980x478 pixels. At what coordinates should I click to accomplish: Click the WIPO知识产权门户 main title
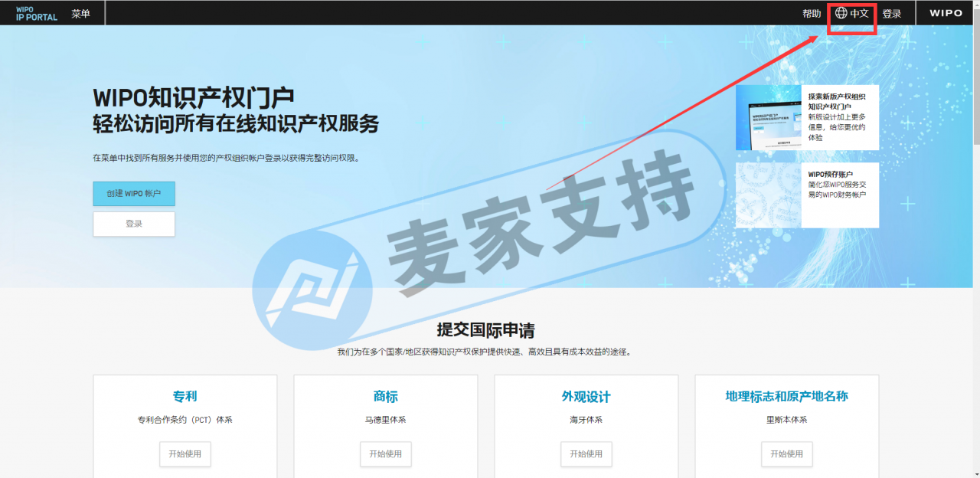tap(194, 98)
